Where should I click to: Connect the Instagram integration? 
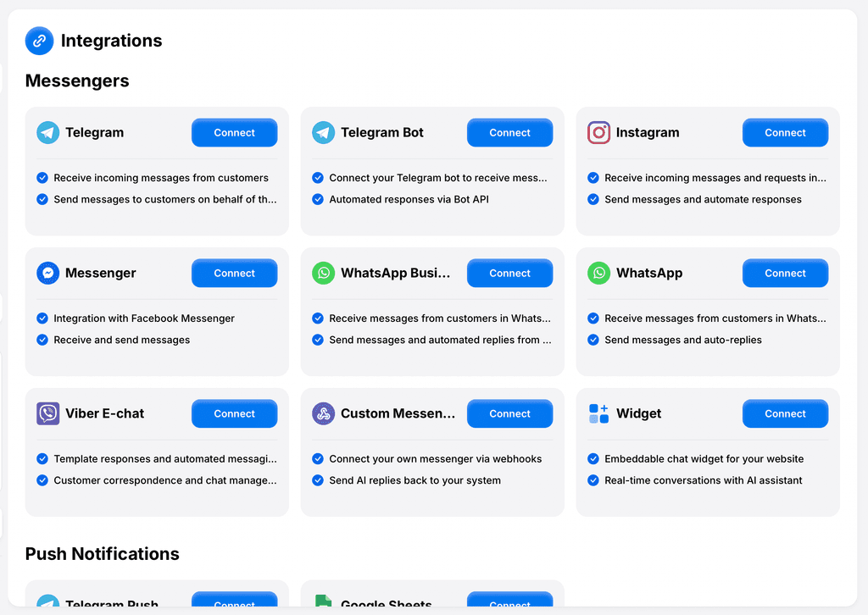click(x=785, y=133)
